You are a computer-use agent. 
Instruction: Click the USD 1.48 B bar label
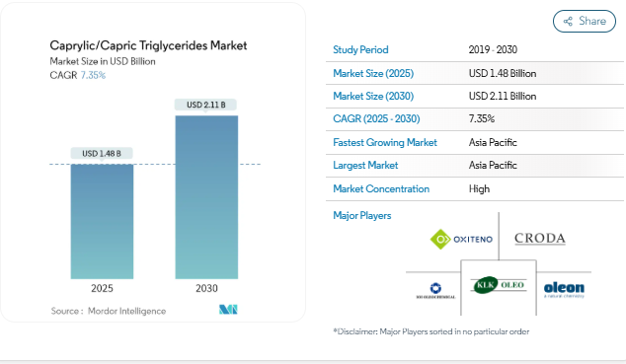tap(102, 154)
